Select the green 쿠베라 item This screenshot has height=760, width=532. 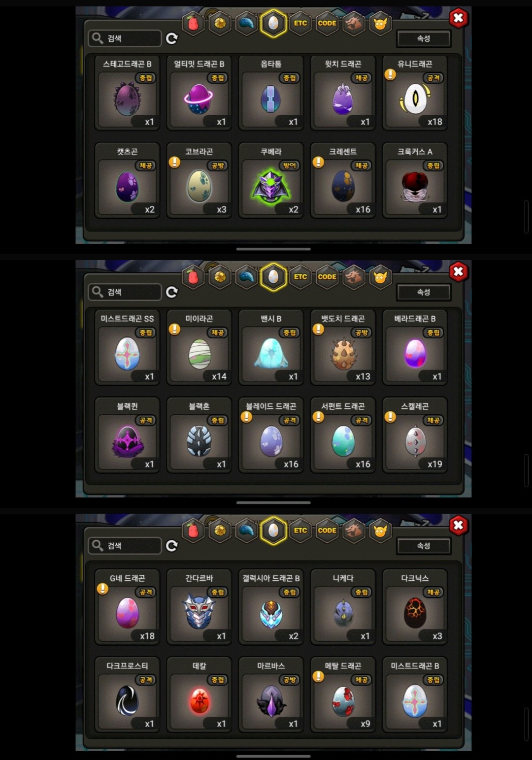click(x=271, y=181)
